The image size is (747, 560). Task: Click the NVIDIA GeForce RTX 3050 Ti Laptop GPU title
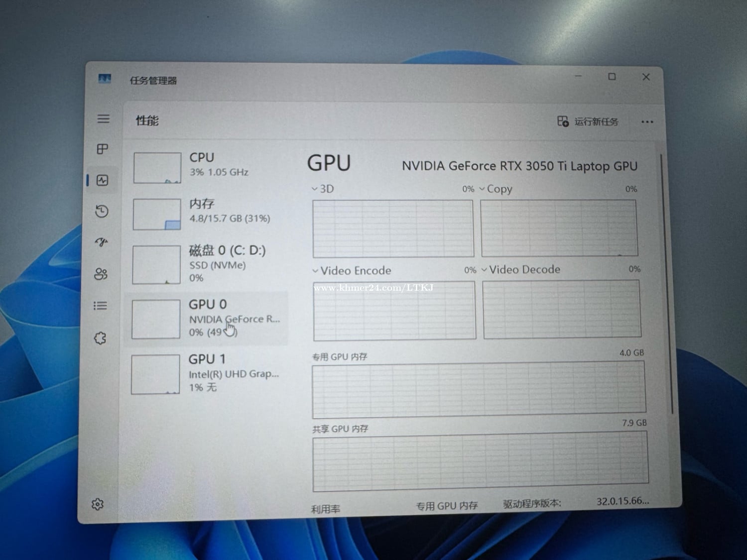point(519,166)
